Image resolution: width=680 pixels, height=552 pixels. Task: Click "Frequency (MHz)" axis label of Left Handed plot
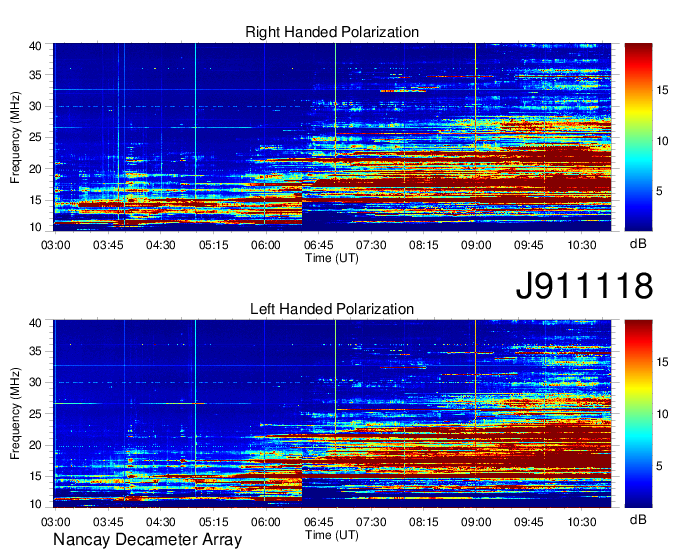(x=15, y=414)
